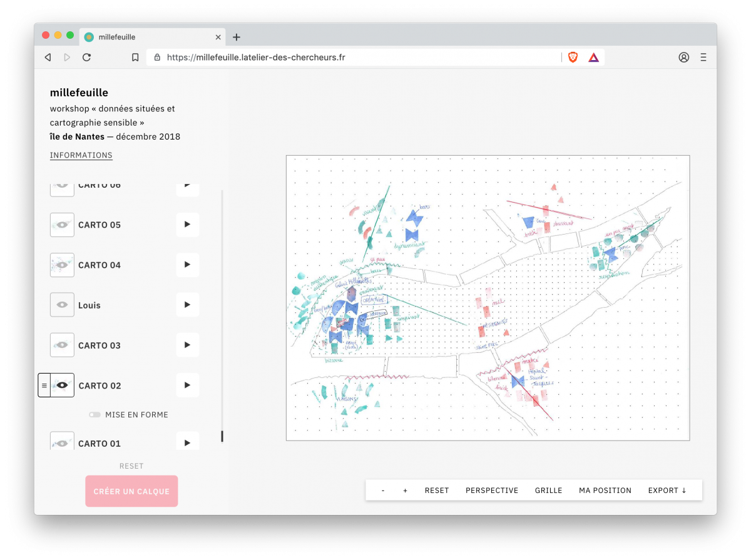Toggle visibility of CARTO 04 layer
Image resolution: width=751 pixels, height=560 pixels.
(62, 265)
